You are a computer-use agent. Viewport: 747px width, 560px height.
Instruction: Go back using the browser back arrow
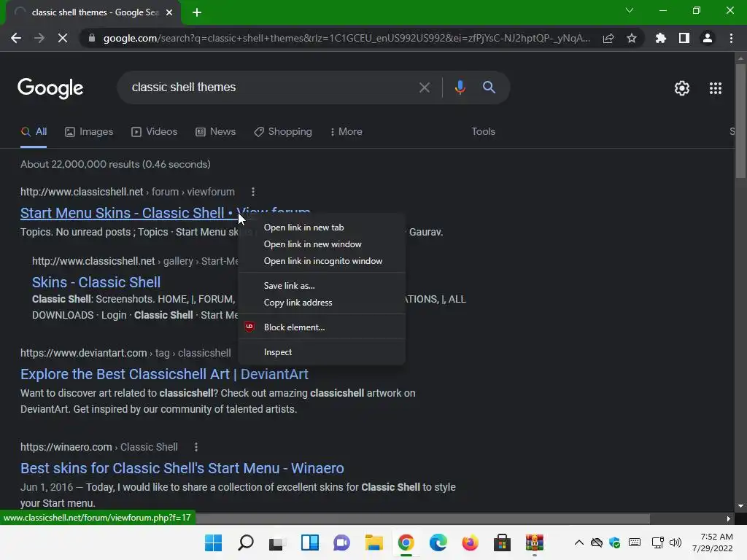16,38
